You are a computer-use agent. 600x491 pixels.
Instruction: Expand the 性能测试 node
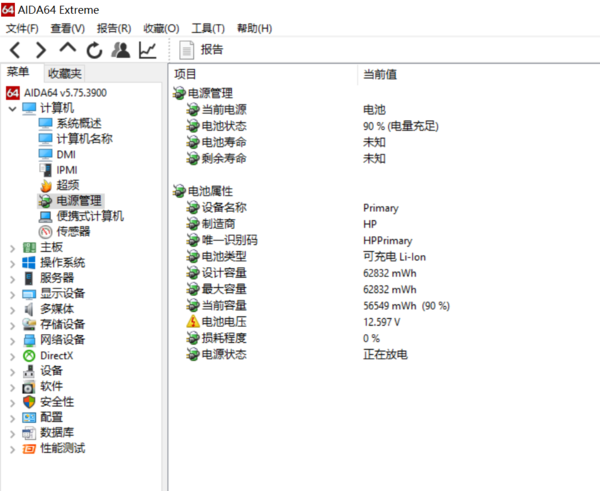(x=13, y=449)
